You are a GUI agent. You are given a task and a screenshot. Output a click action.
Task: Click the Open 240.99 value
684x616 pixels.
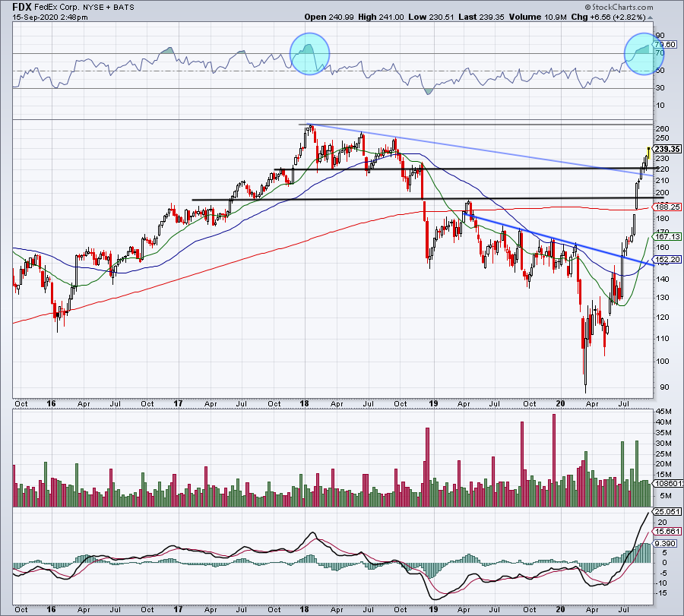[x=329, y=17]
